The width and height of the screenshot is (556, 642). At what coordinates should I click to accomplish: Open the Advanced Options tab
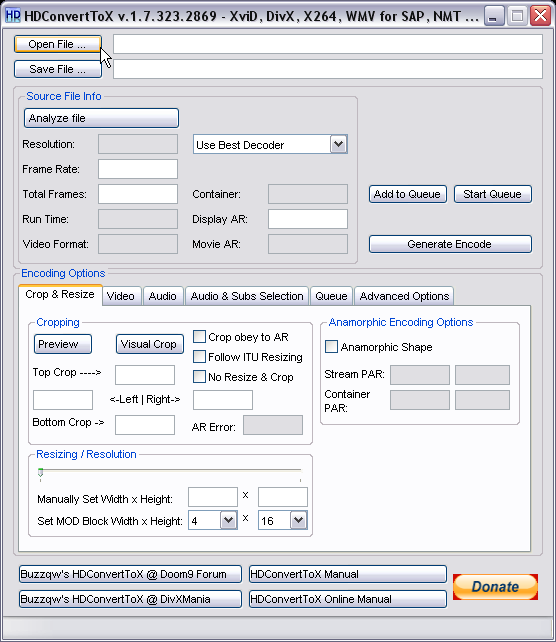404,296
